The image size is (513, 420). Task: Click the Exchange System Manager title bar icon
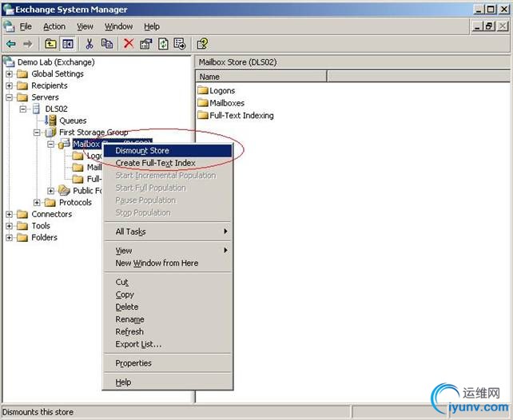click(x=8, y=9)
